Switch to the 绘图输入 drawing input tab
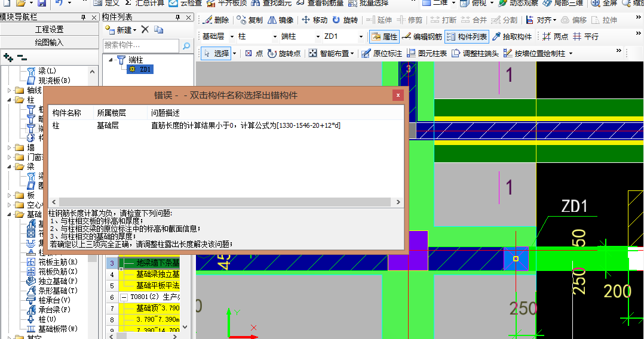 49,42
